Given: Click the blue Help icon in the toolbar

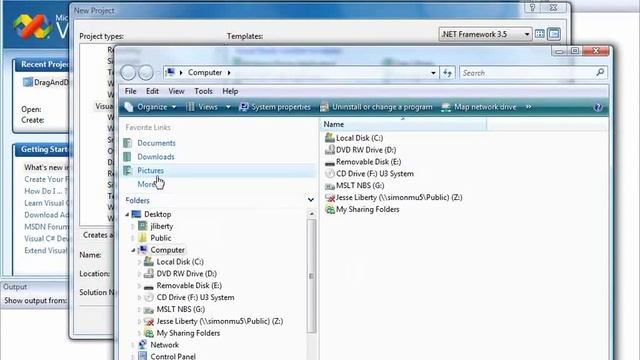Looking at the screenshot, I should 598,107.
